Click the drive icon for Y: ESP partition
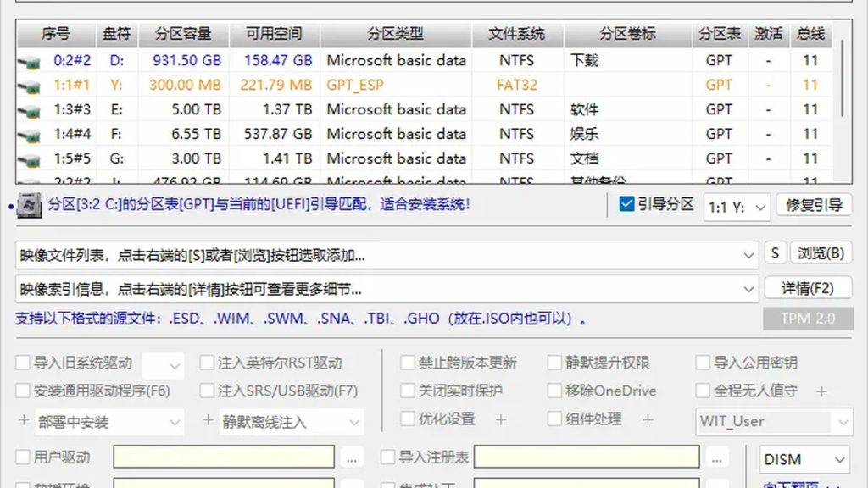868x488 pixels. 29,86
